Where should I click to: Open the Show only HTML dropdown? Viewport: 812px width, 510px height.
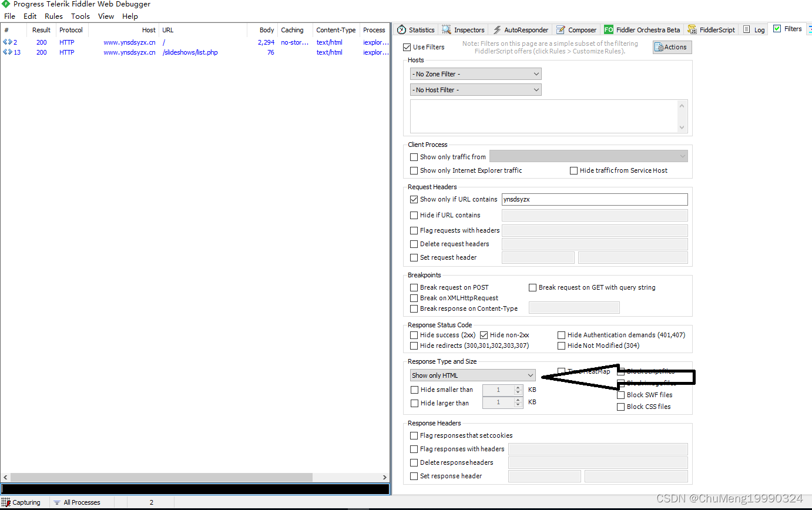click(x=472, y=375)
